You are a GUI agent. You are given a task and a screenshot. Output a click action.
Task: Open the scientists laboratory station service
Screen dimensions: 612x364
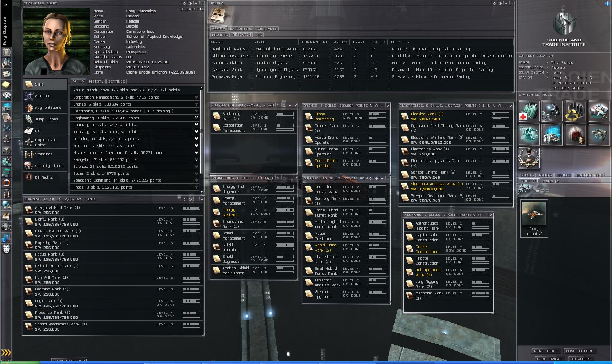pos(552,134)
